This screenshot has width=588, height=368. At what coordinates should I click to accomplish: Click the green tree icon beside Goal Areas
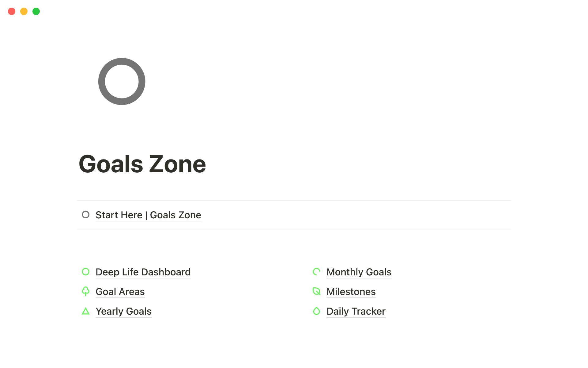(x=86, y=291)
